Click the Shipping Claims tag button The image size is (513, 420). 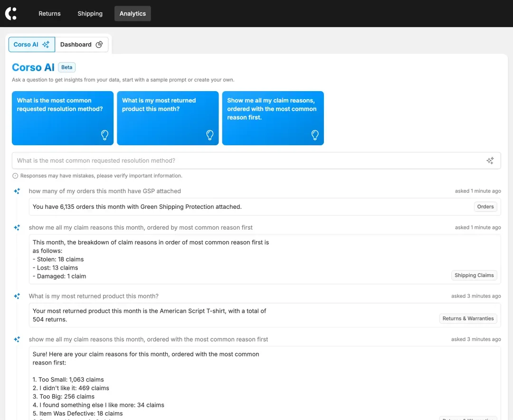[474, 275]
